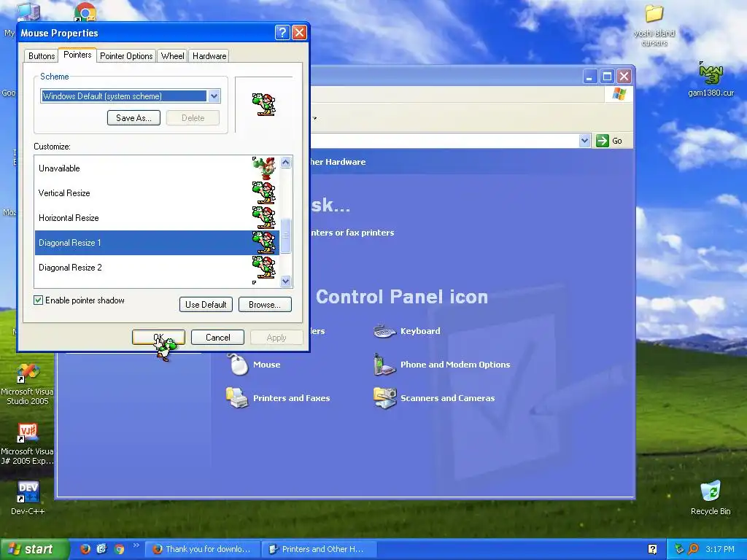Launch Firefox from quick launch bar

85,549
